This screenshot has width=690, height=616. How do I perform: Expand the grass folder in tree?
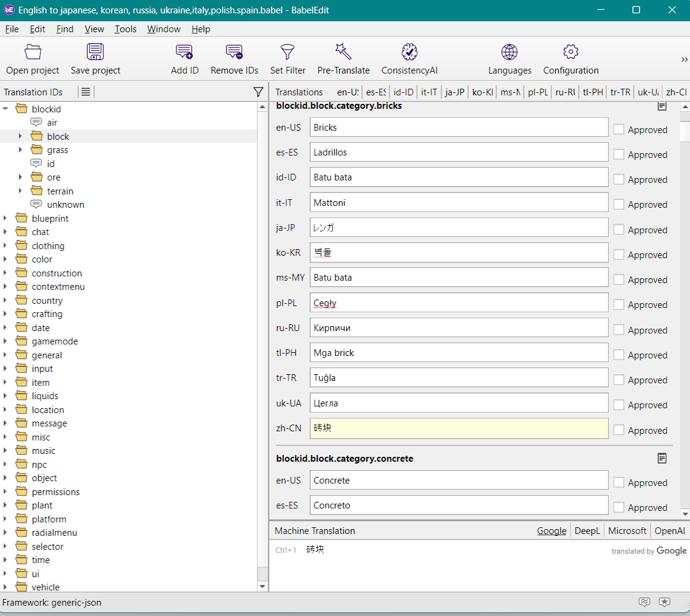(20, 150)
